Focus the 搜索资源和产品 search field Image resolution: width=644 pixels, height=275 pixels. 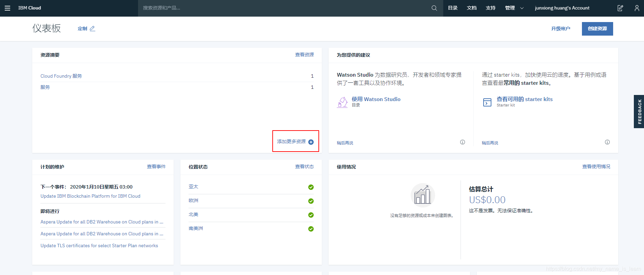[285, 8]
